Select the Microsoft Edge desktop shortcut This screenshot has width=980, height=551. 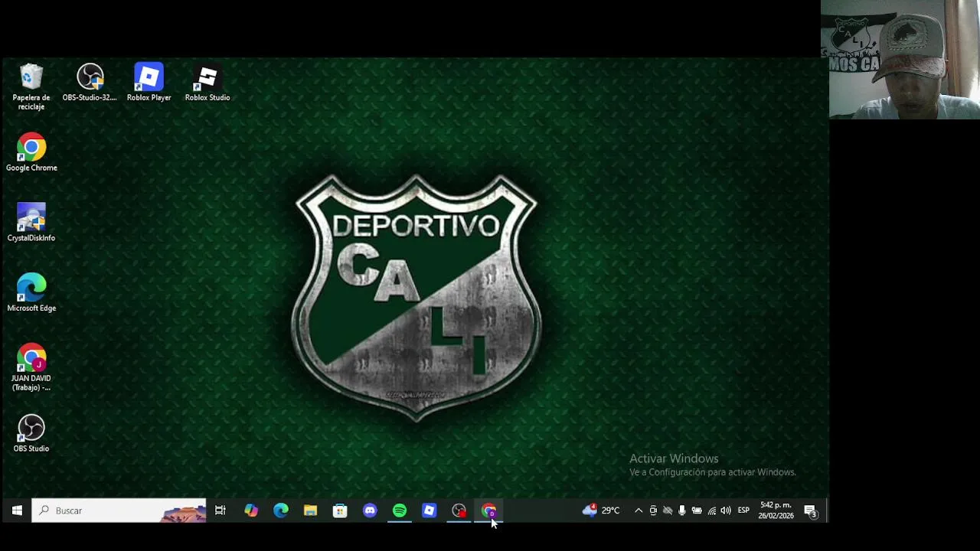[x=31, y=293]
